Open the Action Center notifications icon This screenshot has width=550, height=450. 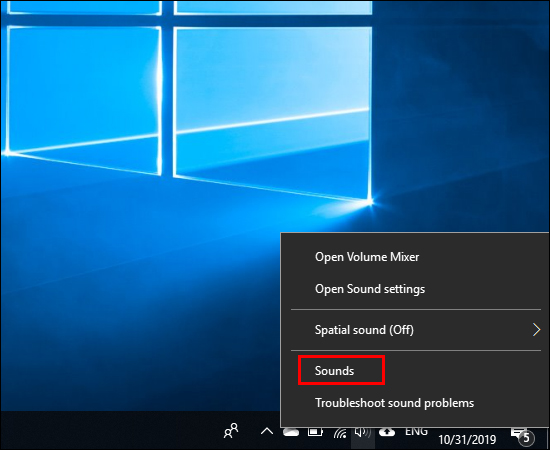522,436
